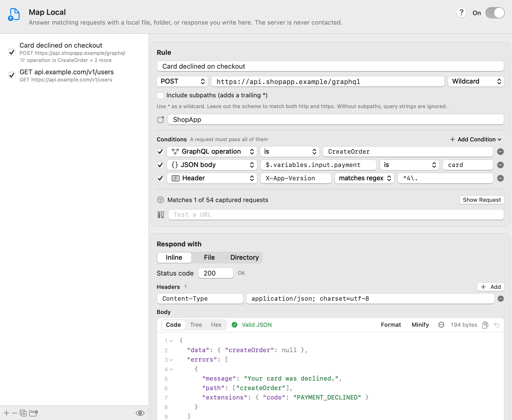This screenshot has width=512, height=420.
Task: Click the Status code 200 field
Action: pyautogui.click(x=216, y=273)
